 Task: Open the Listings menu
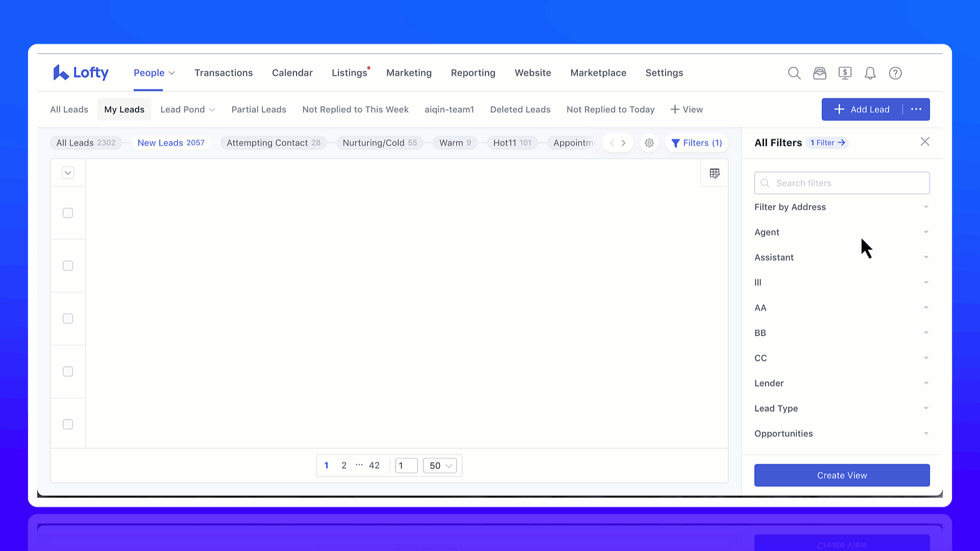click(x=350, y=73)
